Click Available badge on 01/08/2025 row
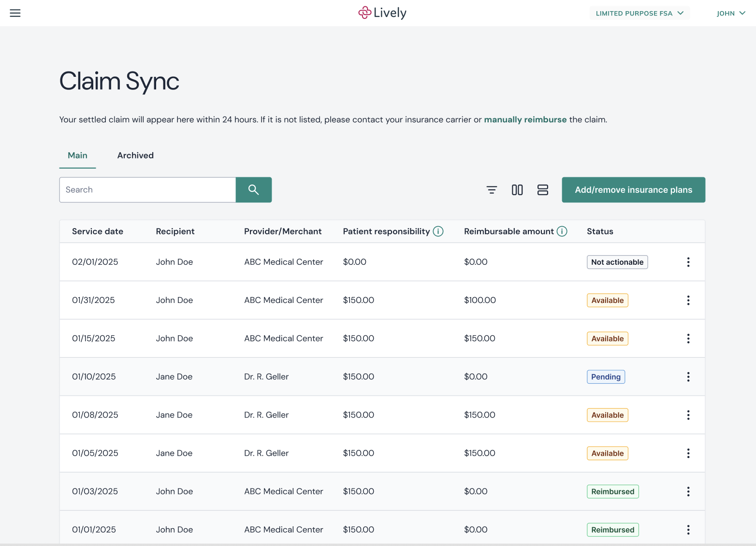This screenshot has height=546, width=756. tap(608, 415)
